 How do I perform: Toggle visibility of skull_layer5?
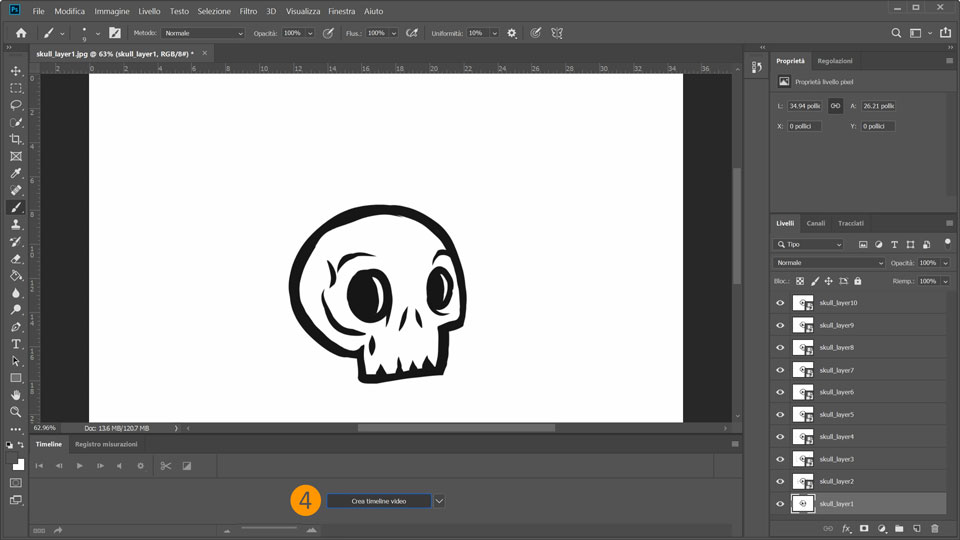click(x=780, y=414)
